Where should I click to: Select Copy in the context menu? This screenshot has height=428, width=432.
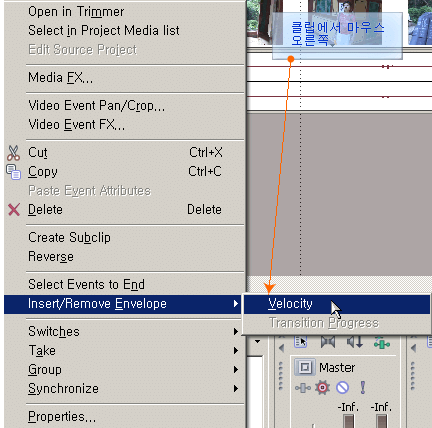125,172
